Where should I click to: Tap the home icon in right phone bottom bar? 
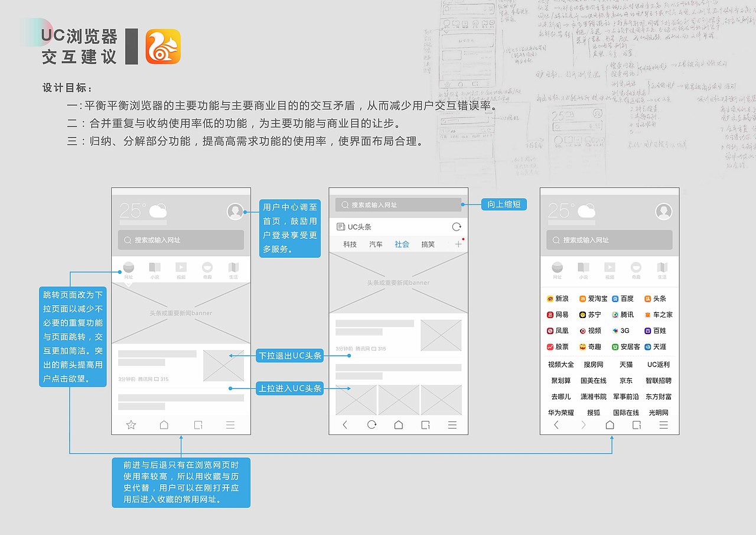[x=610, y=424]
